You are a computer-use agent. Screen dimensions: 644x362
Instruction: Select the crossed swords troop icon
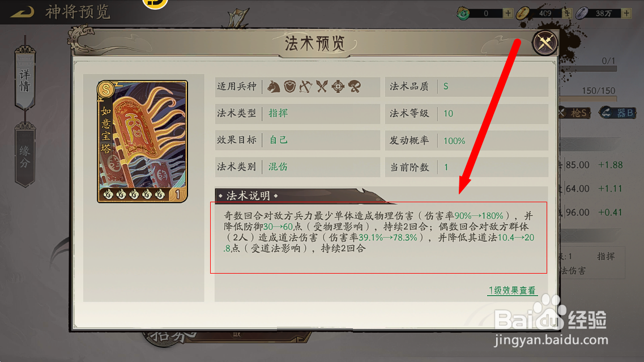pyautogui.click(x=322, y=87)
